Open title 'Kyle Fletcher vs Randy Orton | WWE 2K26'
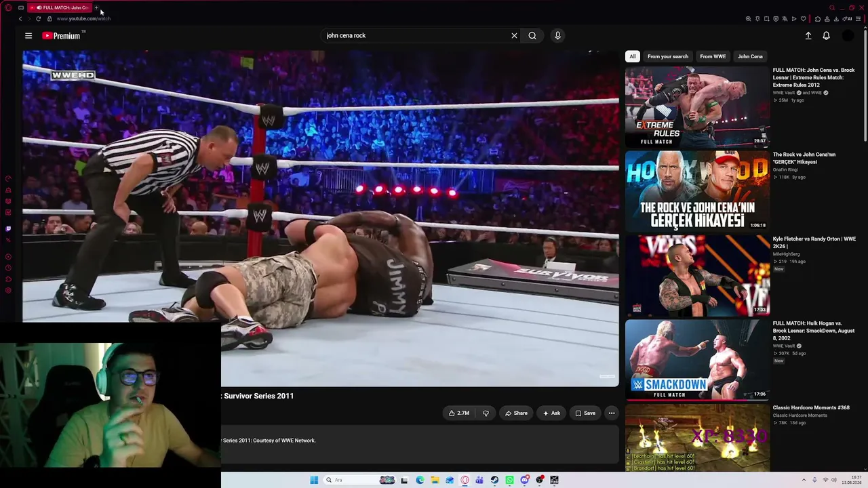The image size is (868, 488). [x=814, y=243]
